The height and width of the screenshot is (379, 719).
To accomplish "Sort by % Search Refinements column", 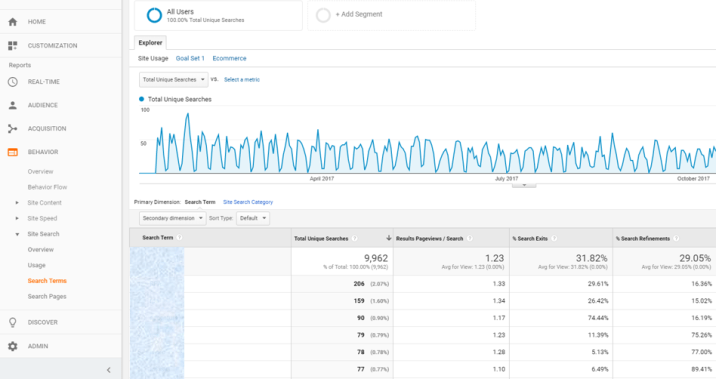I will [x=642, y=238].
